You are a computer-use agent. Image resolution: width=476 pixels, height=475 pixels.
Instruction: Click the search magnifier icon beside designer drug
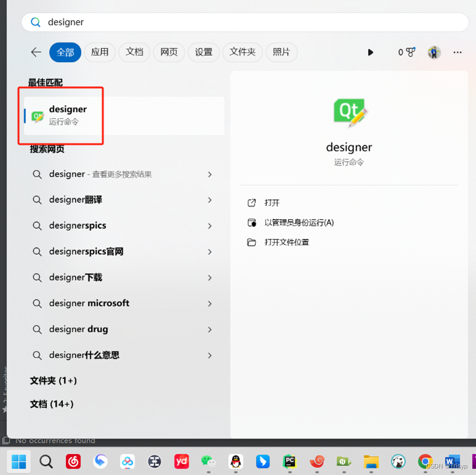pos(37,330)
